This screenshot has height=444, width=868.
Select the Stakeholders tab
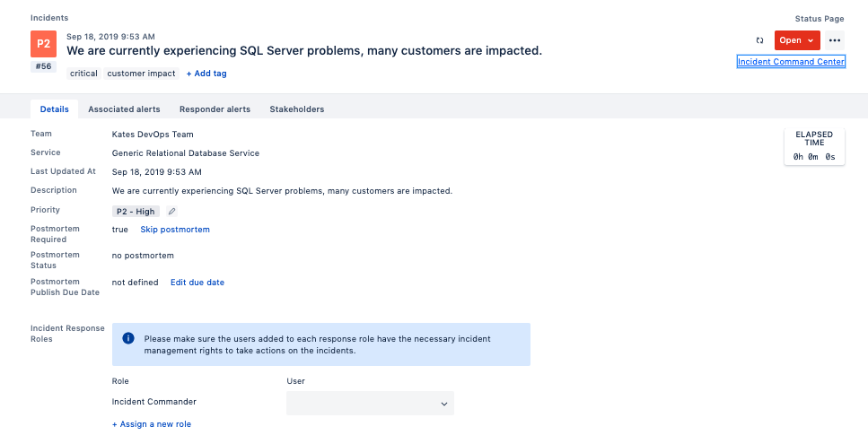pos(297,109)
